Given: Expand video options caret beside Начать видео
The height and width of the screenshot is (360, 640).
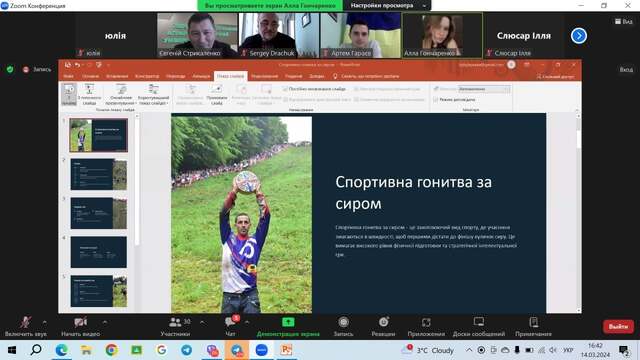Looking at the screenshot, I should tap(105, 322).
